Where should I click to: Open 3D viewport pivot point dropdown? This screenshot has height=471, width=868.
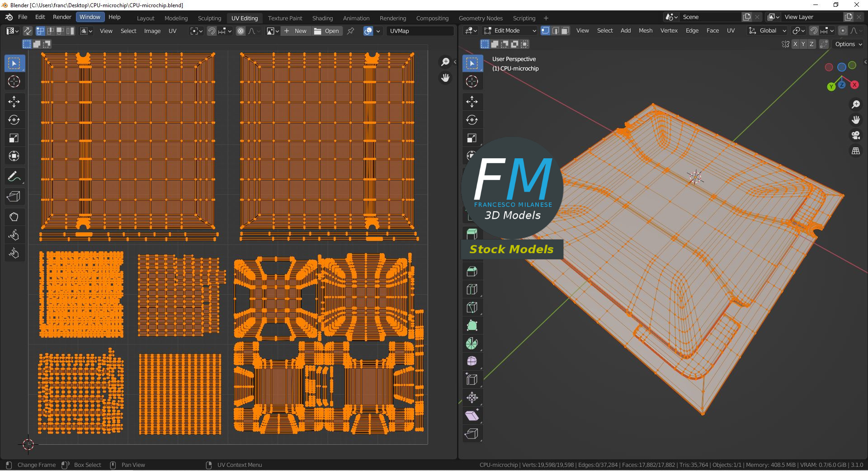[799, 30]
